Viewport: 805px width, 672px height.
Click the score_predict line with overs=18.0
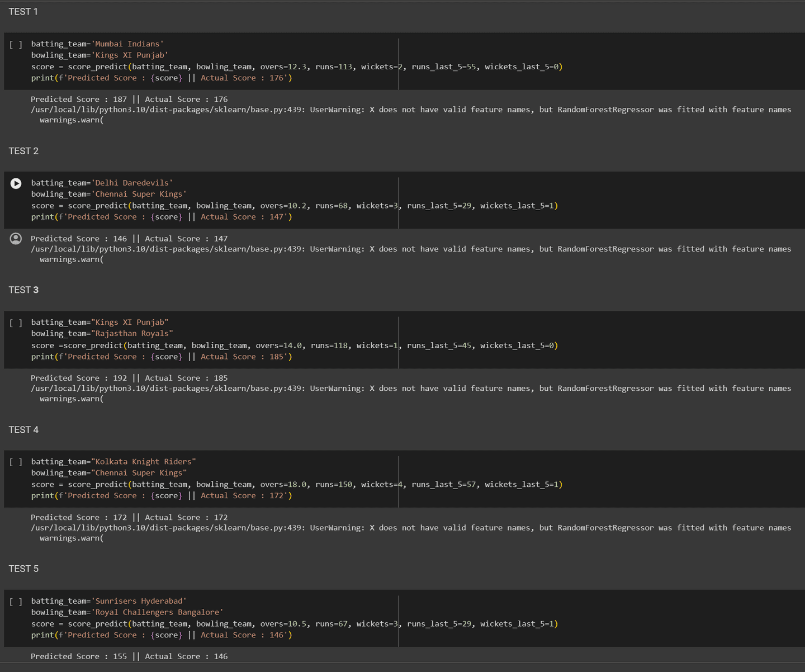[297, 485]
